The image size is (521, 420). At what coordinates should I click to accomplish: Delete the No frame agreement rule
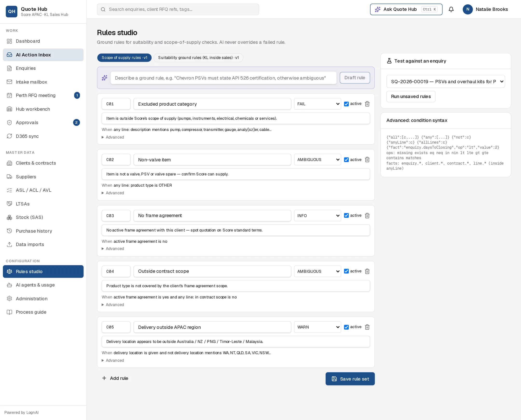tap(367, 216)
